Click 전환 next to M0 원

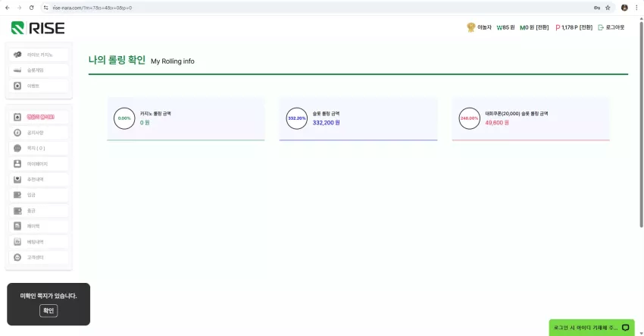tap(542, 27)
